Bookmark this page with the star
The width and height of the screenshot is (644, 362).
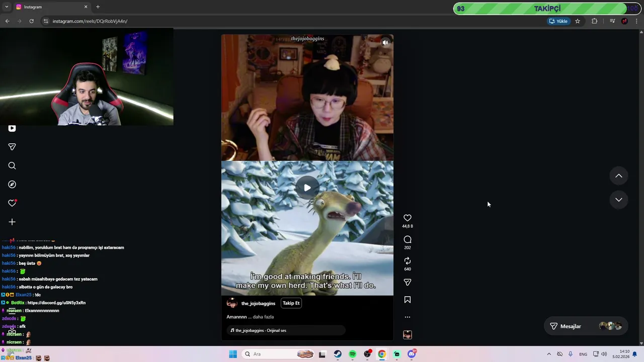[578, 21]
